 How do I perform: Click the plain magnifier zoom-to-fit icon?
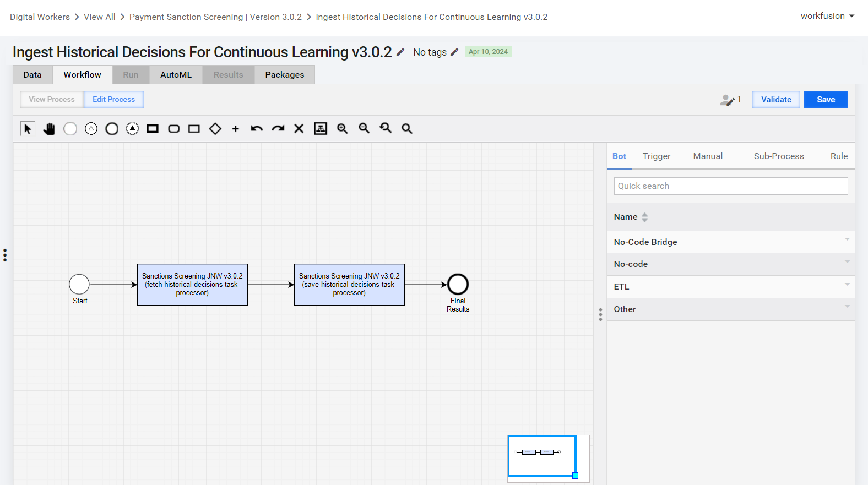pyautogui.click(x=407, y=128)
